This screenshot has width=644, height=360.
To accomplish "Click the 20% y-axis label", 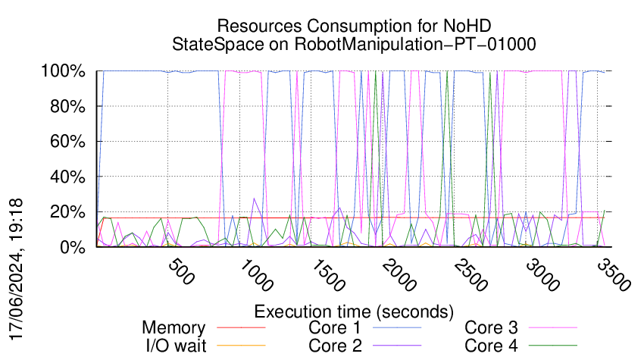I will (x=67, y=212).
